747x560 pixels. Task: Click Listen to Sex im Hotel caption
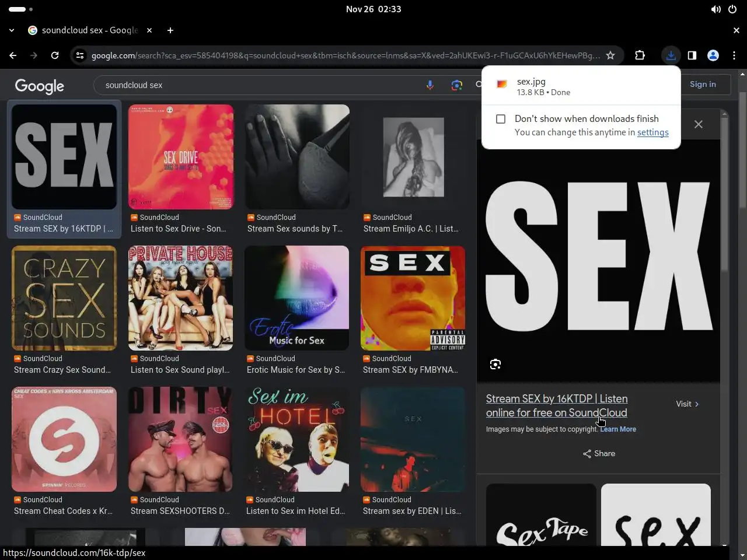click(x=296, y=511)
